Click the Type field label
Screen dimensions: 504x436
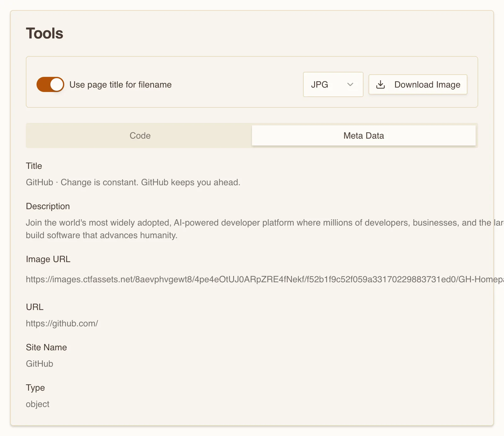coord(35,388)
